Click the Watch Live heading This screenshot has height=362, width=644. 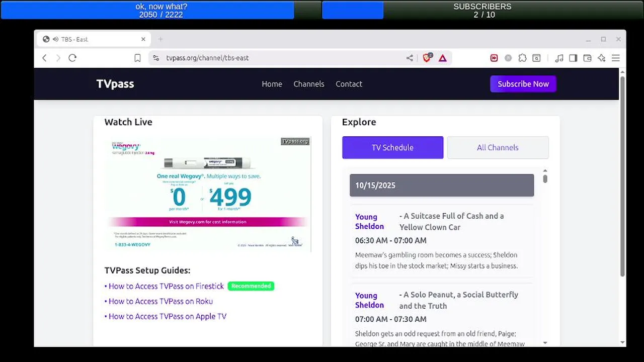point(128,122)
